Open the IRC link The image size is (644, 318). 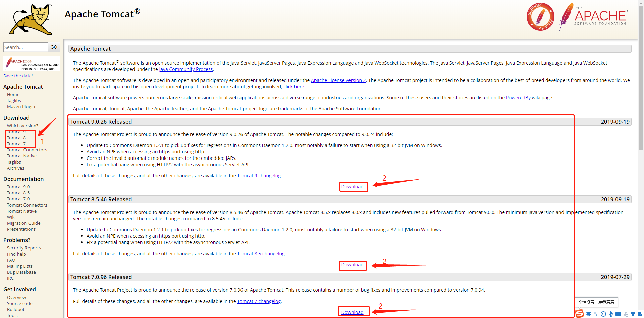point(10,278)
